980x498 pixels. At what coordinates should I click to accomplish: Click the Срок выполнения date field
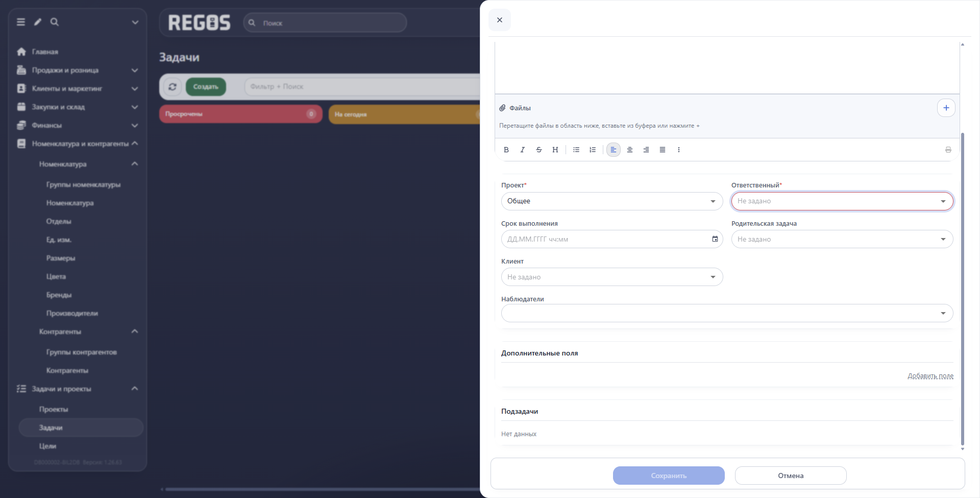tap(612, 239)
